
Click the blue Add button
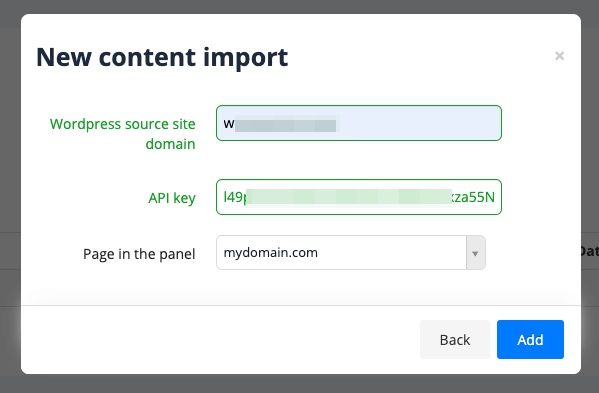pyautogui.click(x=530, y=340)
